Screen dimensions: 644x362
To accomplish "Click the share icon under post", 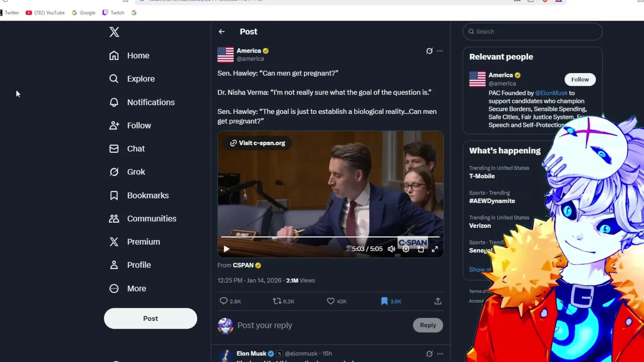I will [x=438, y=301].
